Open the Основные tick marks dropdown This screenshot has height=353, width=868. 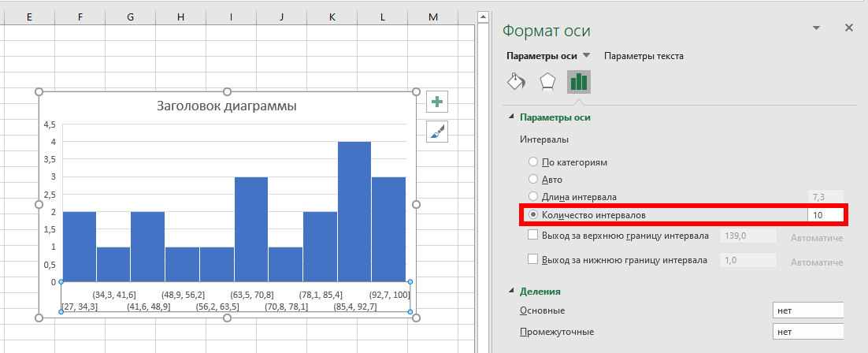(x=808, y=310)
